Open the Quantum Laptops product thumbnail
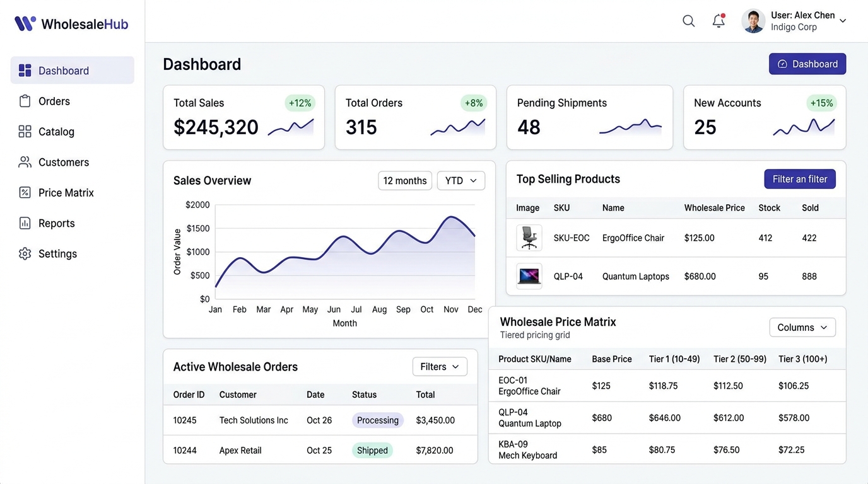 tap(529, 276)
